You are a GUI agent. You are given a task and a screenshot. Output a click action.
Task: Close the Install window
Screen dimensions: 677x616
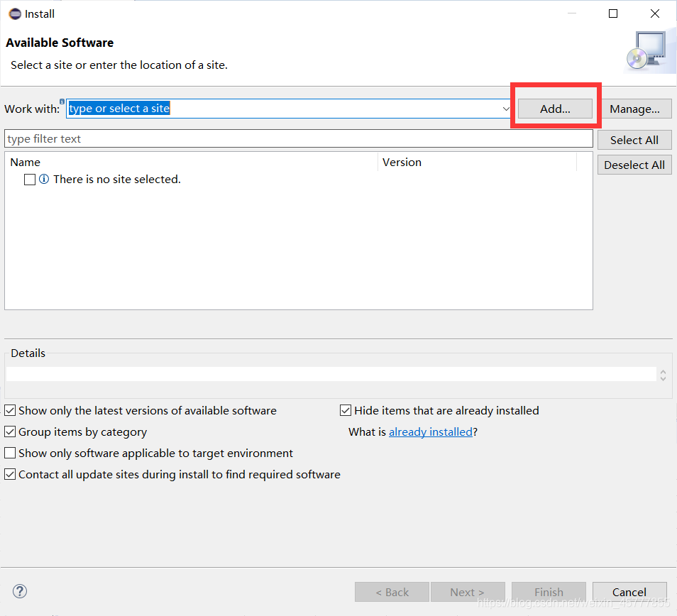coord(654,13)
